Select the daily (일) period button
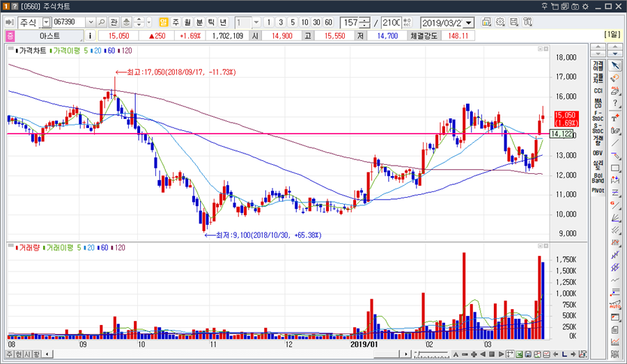 (x=163, y=22)
